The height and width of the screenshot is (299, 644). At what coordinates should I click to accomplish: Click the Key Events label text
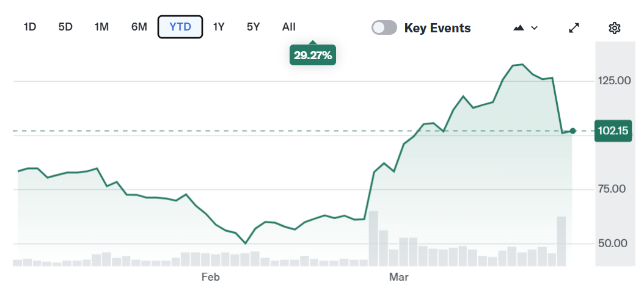pyautogui.click(x=437, y=28)
